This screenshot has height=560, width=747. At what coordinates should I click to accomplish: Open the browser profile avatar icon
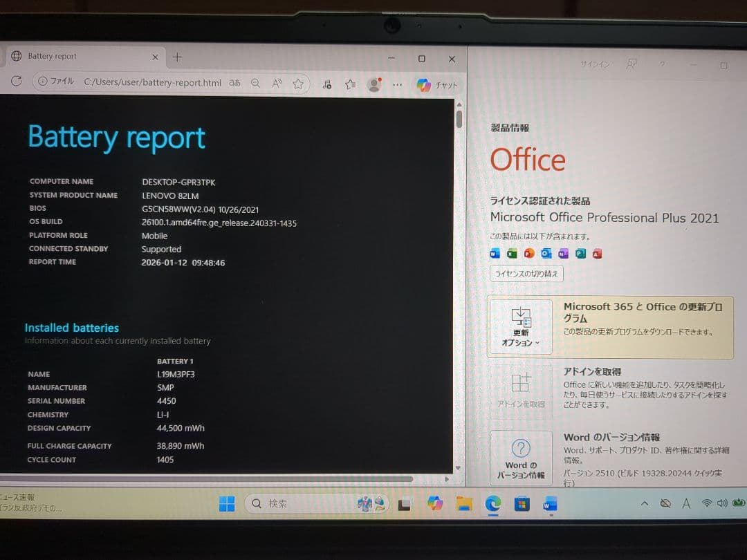(374, 84)
